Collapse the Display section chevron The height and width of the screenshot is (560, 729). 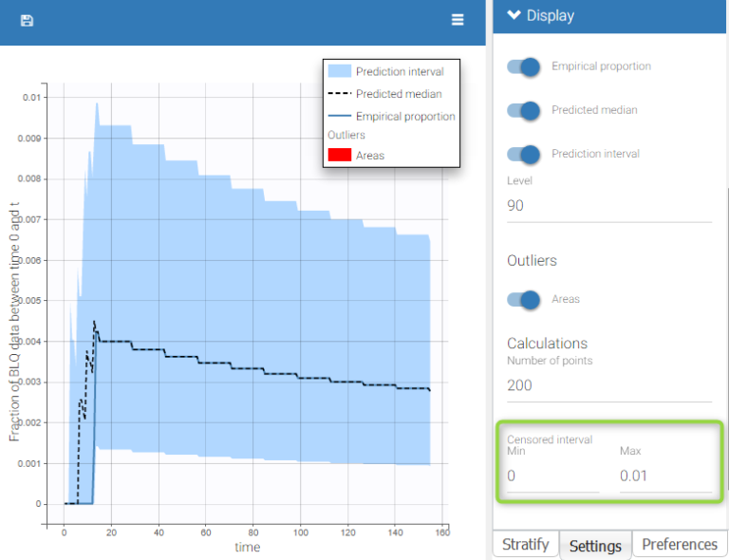[x=514, y=15]
